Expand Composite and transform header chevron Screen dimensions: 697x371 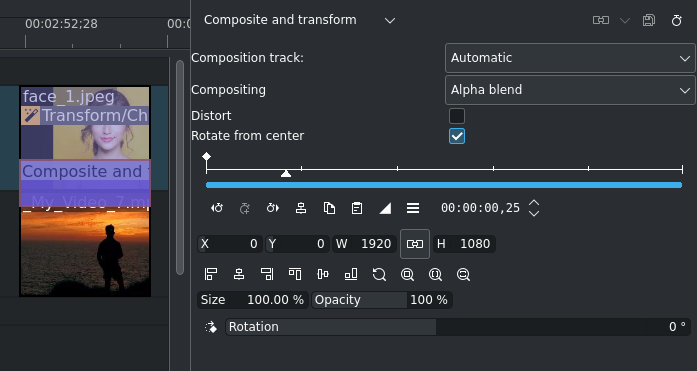click(x=390, y=20)
